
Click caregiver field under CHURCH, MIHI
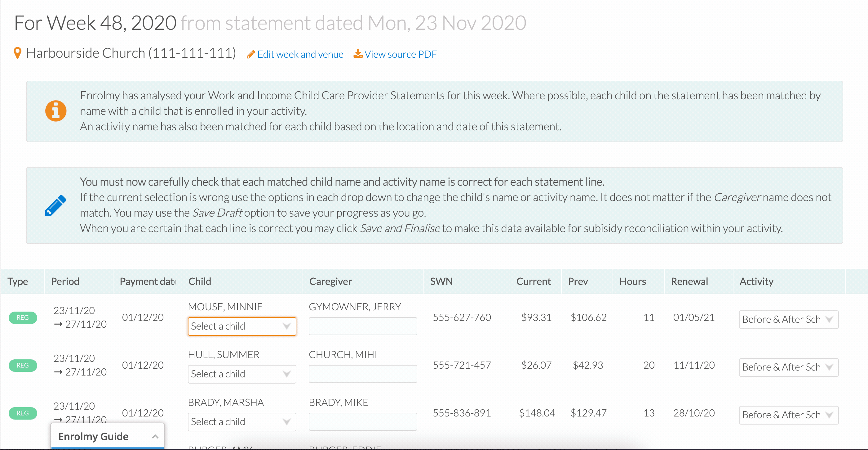pyautogui.click(x=363, y=374)
